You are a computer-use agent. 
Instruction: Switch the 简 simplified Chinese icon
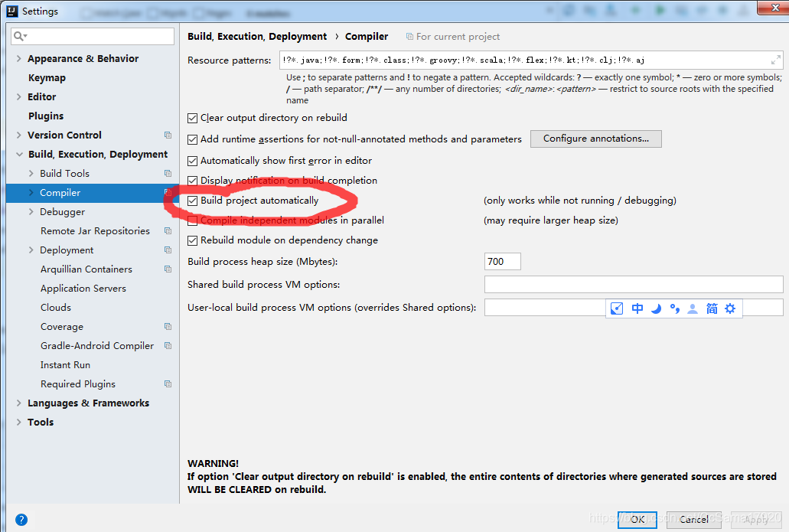pos(712,308)
